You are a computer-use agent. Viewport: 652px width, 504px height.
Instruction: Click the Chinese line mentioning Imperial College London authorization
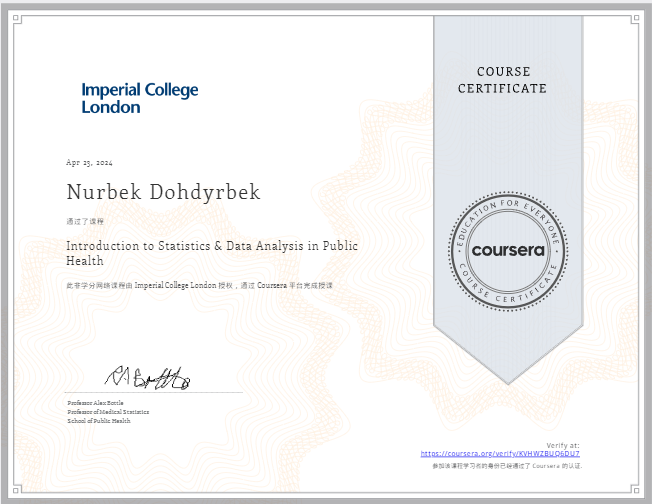(x=200, y=285)
